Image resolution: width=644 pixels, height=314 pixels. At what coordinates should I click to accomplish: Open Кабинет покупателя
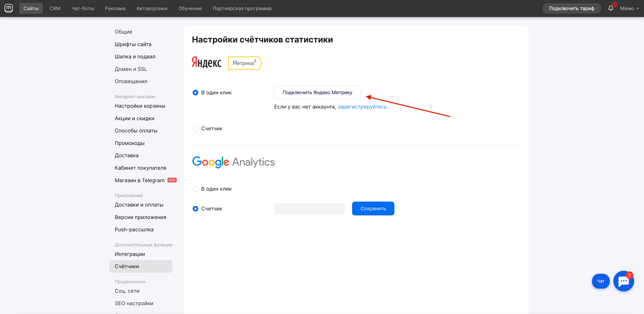141,168
